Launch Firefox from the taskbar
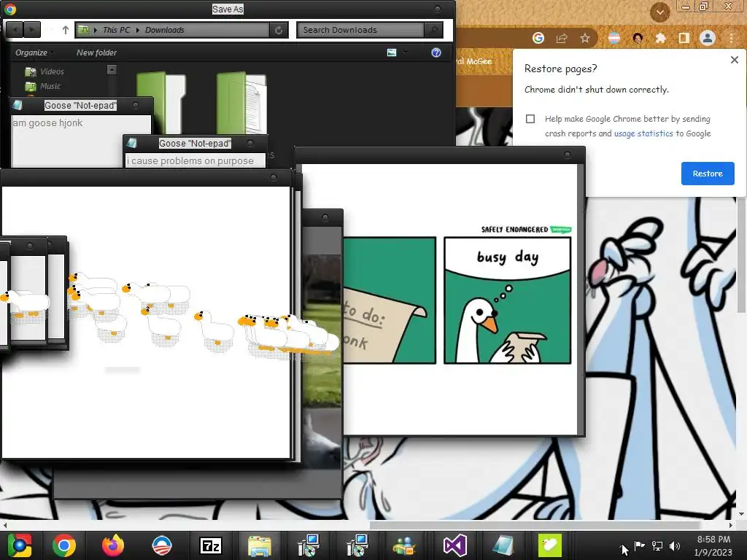 [x=113, y=545]
